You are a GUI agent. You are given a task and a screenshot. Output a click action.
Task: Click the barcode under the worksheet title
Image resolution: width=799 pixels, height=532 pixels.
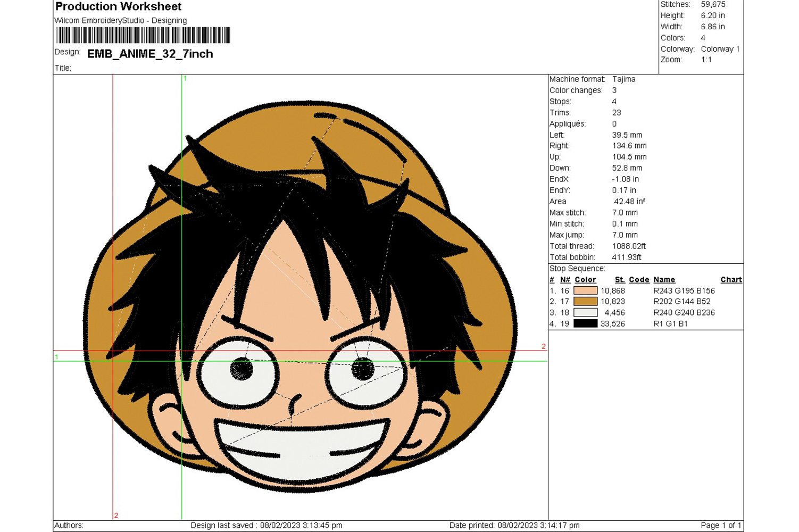[143, 35]
